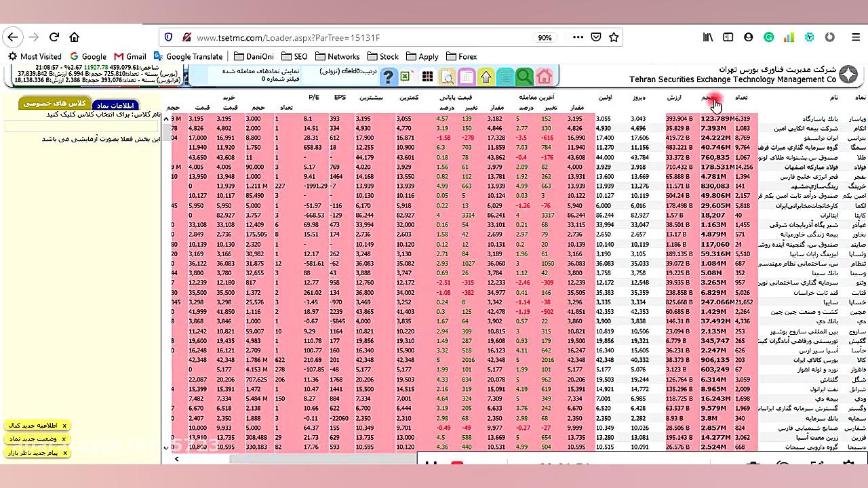The height and width of the screenshot is (488, 868).
Task: Show the browser sidebar icon
Action: coord(728,37)
